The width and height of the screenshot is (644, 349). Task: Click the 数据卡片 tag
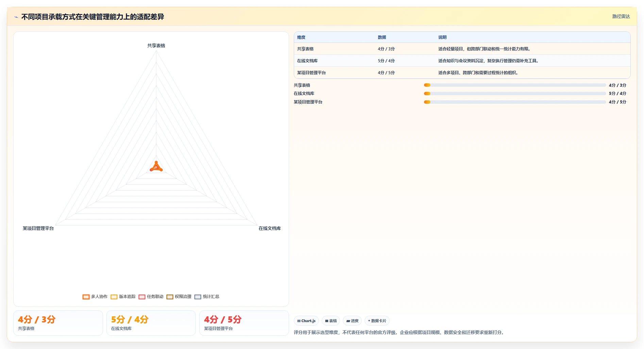(x=377, y=321)
